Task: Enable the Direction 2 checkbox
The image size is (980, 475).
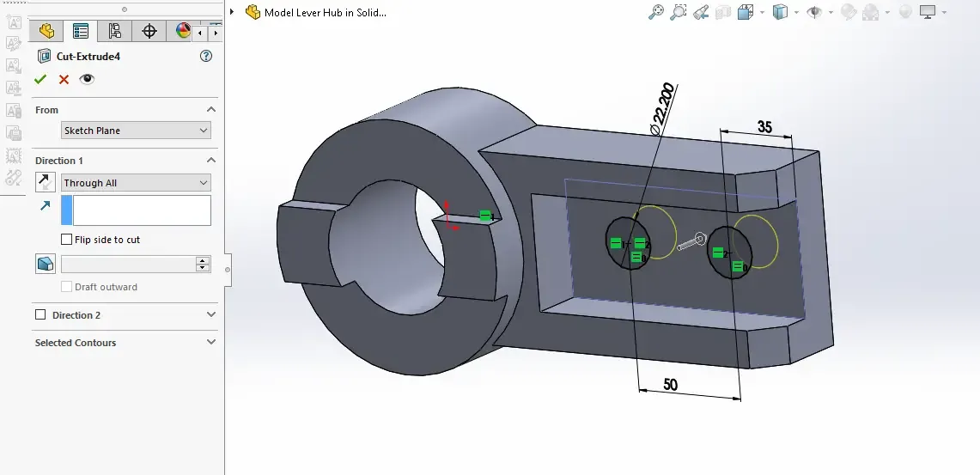Action: (40, 315)
